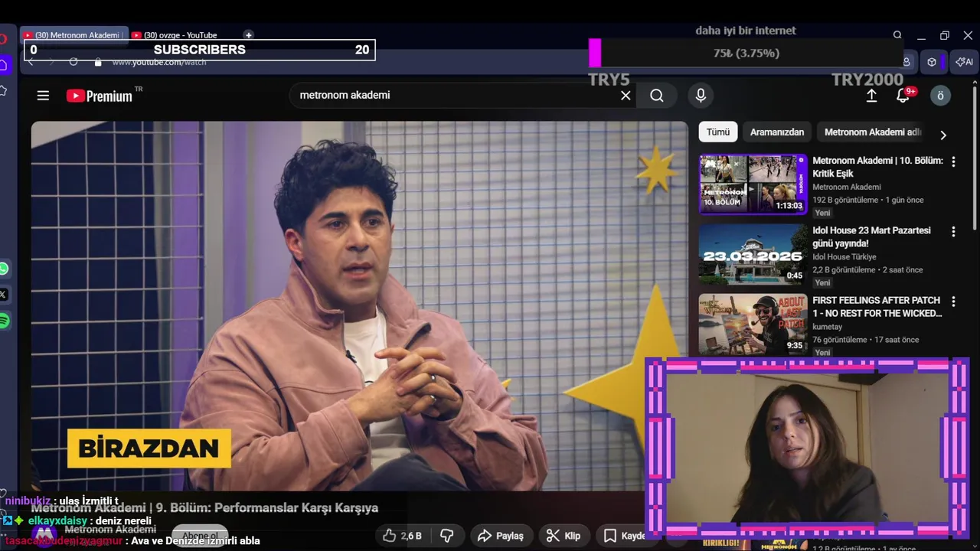This screenshot has width=980, height=551.
Task: Open the sidebar home icon
Action: pos(4,66)
